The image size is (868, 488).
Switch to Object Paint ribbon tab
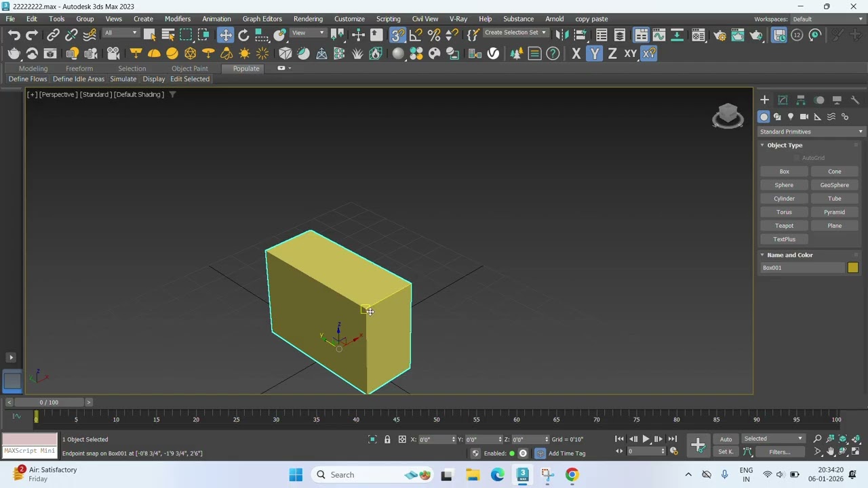190,68
